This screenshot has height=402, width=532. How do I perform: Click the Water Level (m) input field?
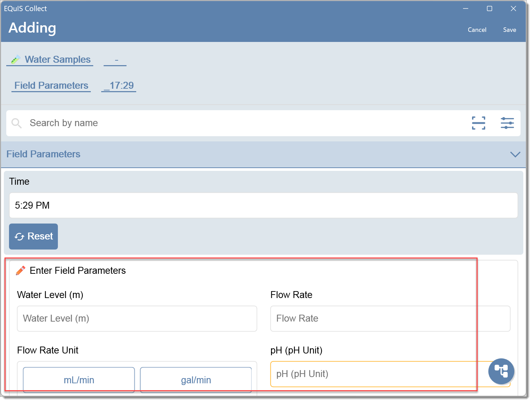pyautogui.click(x=137, y=318)
